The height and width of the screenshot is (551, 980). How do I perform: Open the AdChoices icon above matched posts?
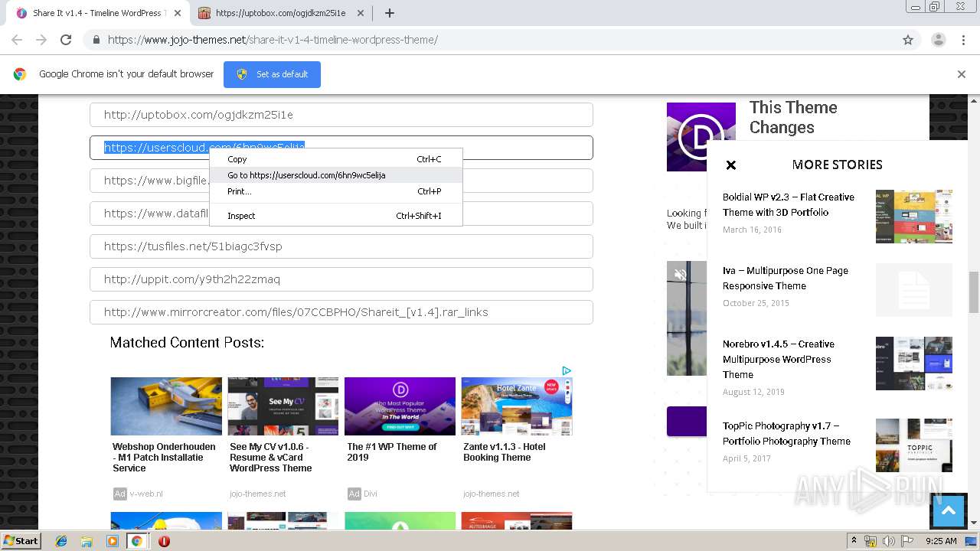567,370
